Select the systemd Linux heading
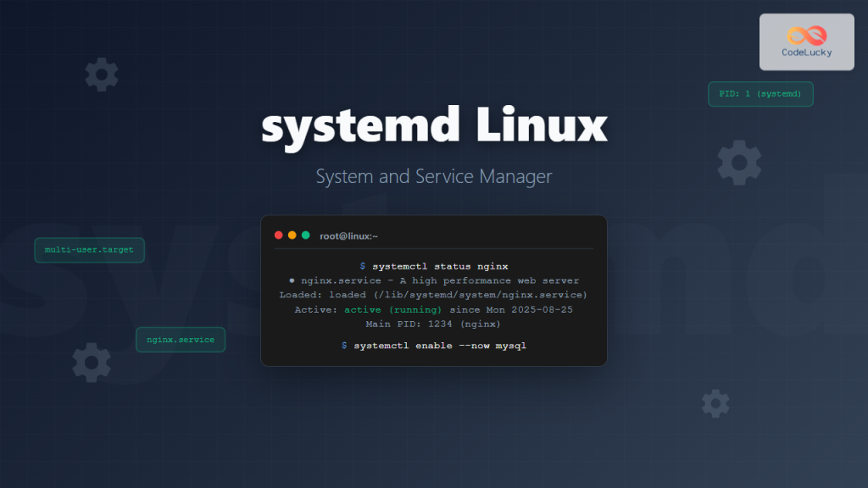 tap(434, 125)
